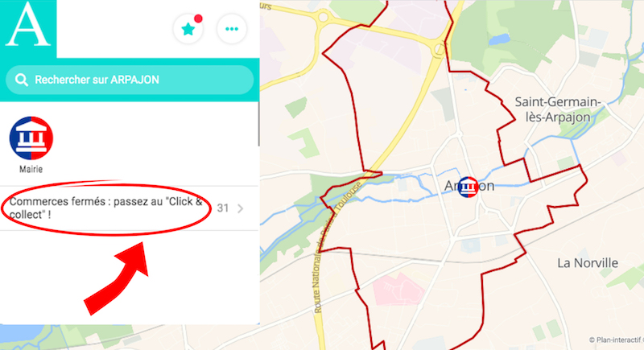
Task: Click the Mairie marker on the map
Action: point(468,187)
